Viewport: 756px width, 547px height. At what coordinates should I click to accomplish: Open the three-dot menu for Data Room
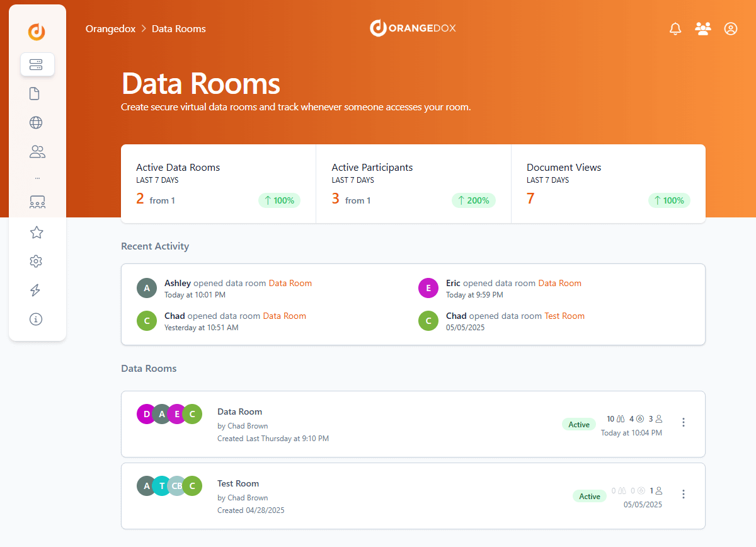click(x=684, y=422)
